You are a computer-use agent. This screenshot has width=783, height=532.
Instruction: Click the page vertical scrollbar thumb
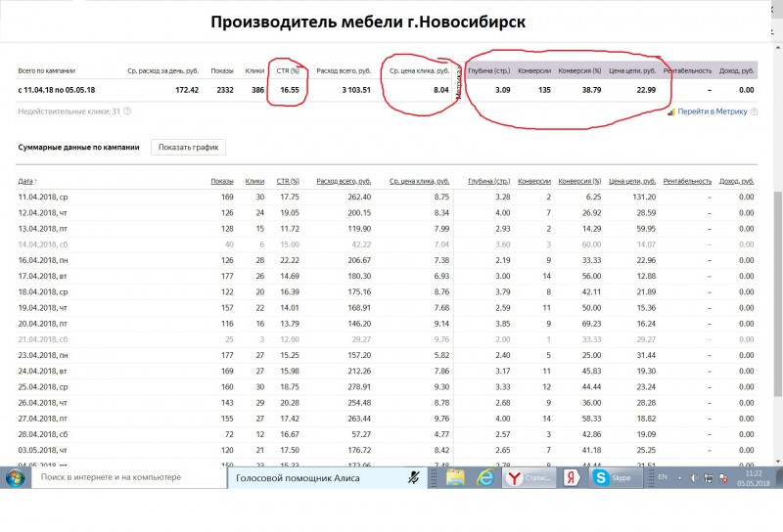click(x=778, y=294)
